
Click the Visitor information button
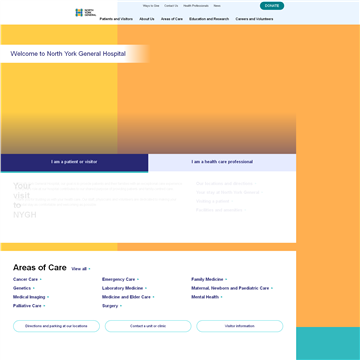[x=240, y=326]
